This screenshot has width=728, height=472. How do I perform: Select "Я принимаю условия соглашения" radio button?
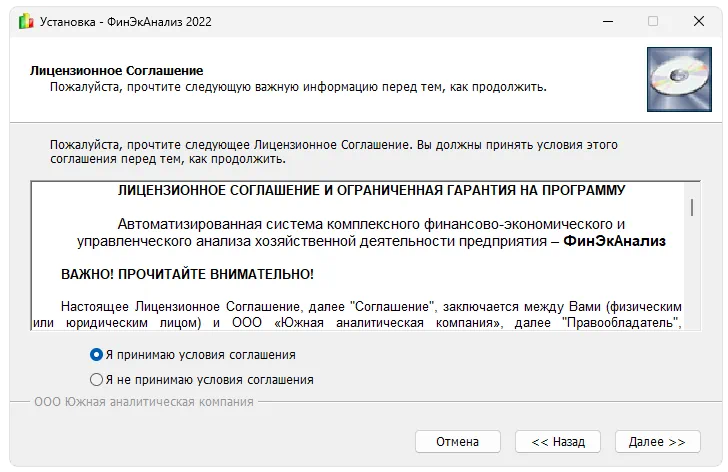96,355
